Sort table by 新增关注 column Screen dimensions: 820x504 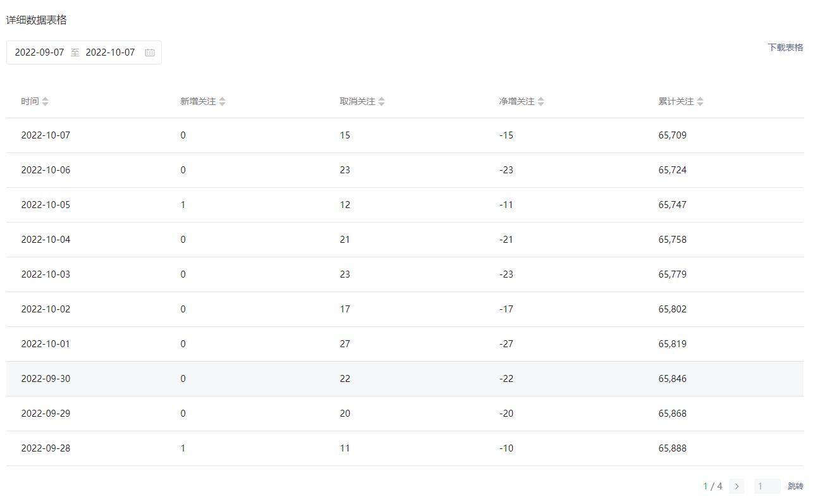pyautogui.click(x=222, y=101)
